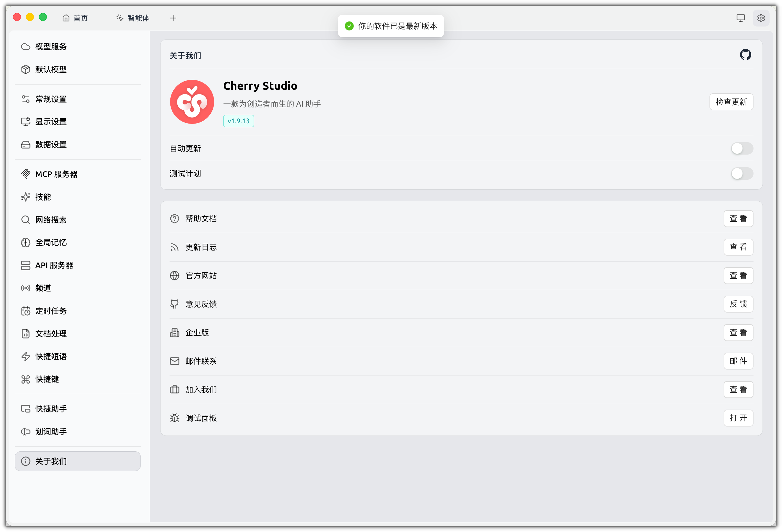Screen dimensions: 782x532
Task: Click the monitor display icon in title bar
Action: [740, 18]
